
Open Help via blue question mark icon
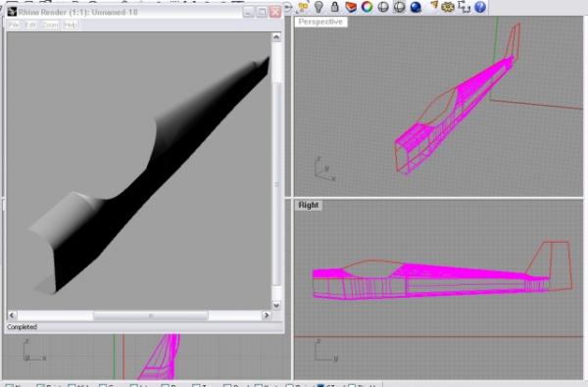pyautogui.click(x=480, y=7)
